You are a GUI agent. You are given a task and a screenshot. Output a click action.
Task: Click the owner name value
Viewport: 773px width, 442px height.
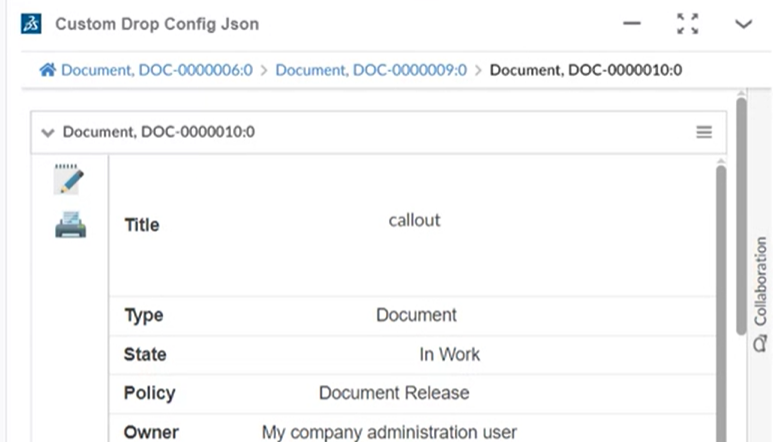389,432
